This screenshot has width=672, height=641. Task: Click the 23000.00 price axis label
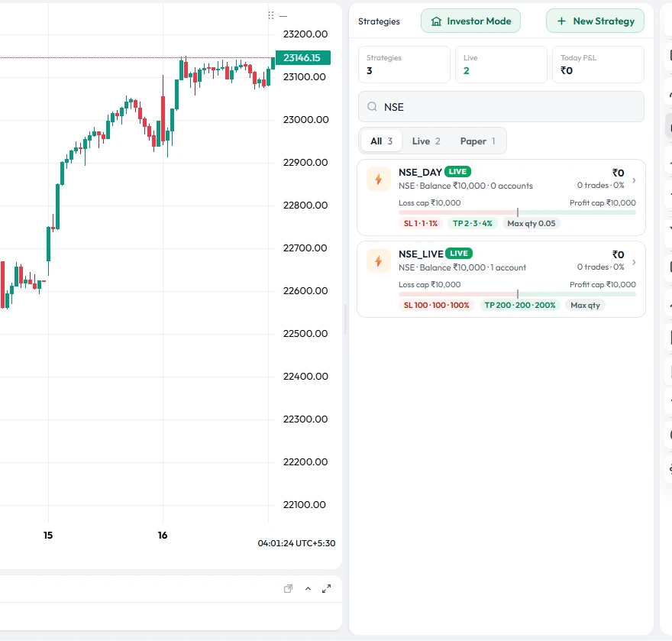pyautogui.click(x=306, y=120)
